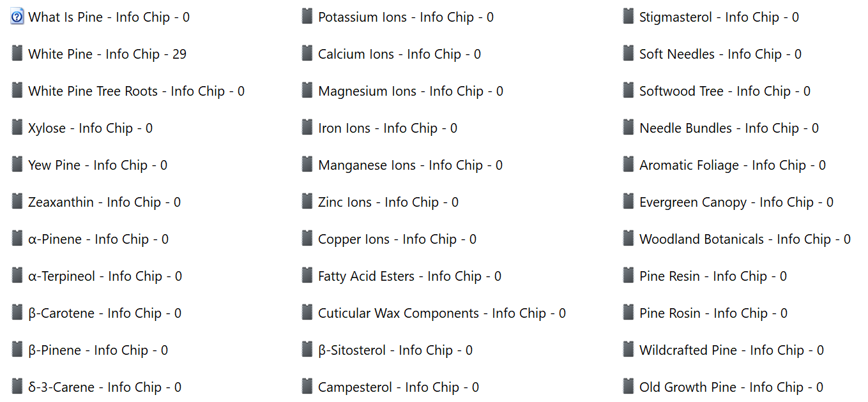Select the δ-3-Carene - Info Chip item
The image size is (868, 402).
click(x=105, y=387)
